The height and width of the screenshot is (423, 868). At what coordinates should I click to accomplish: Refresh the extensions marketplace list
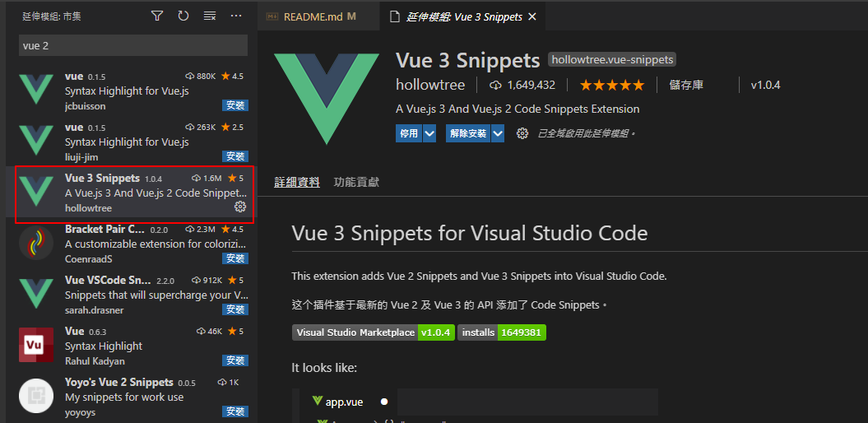183,16
